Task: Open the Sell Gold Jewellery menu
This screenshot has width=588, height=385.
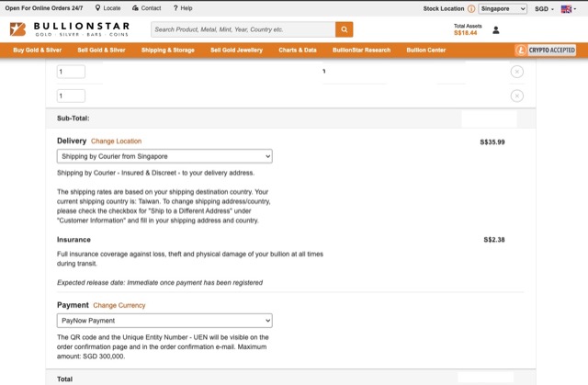Action: (236, 50)
